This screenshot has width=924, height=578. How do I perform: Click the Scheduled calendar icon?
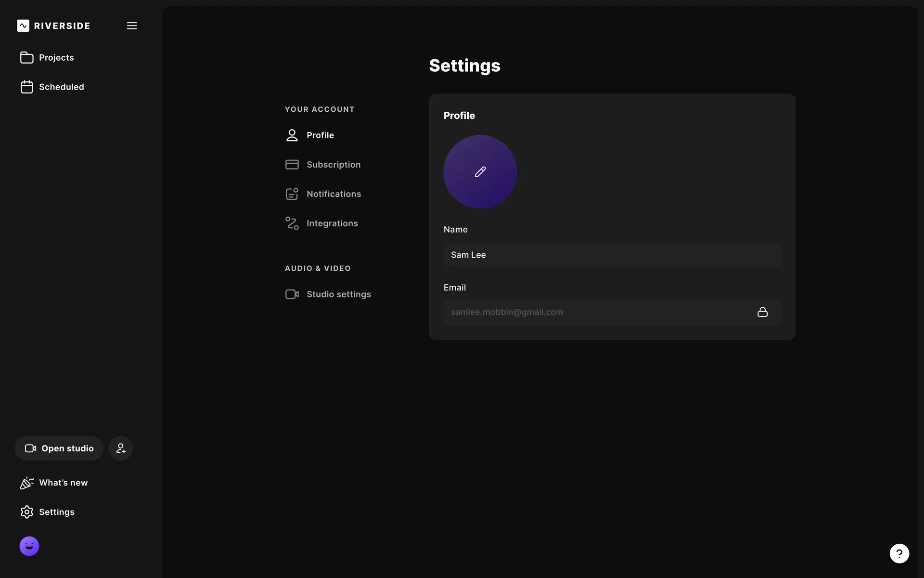pos(27,87)
